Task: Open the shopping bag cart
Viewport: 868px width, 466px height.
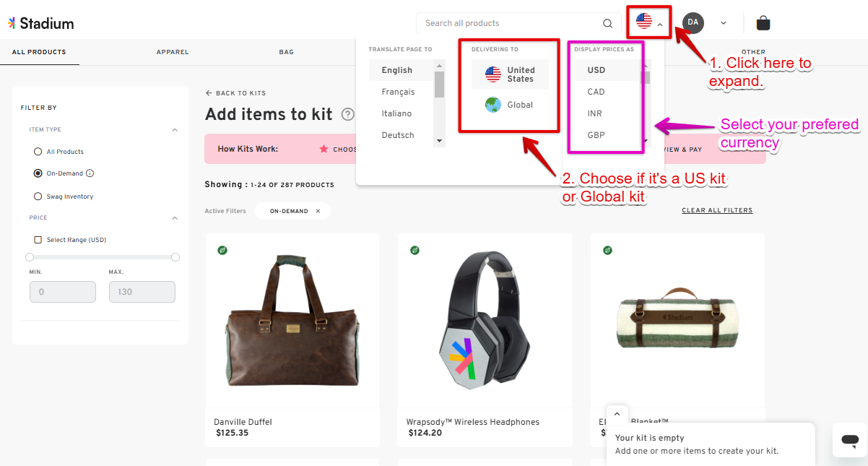Action: click(763, 23)
